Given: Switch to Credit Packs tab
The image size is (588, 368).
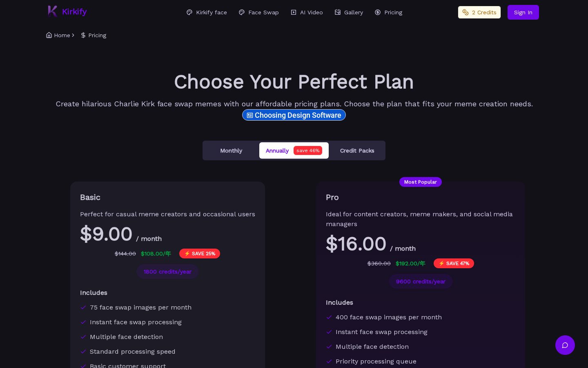Looking at the screenshot, I should point(357,150).
